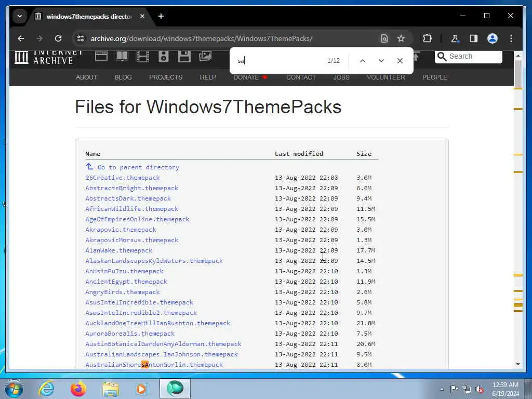Open the HELP menu item

click(x=208, y=77)
